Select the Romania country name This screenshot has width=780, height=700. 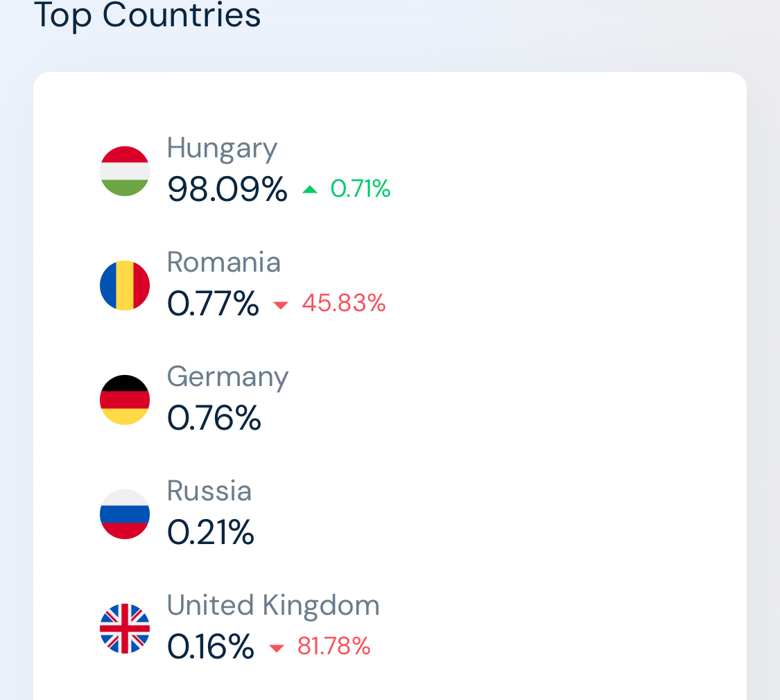(224, 262)
